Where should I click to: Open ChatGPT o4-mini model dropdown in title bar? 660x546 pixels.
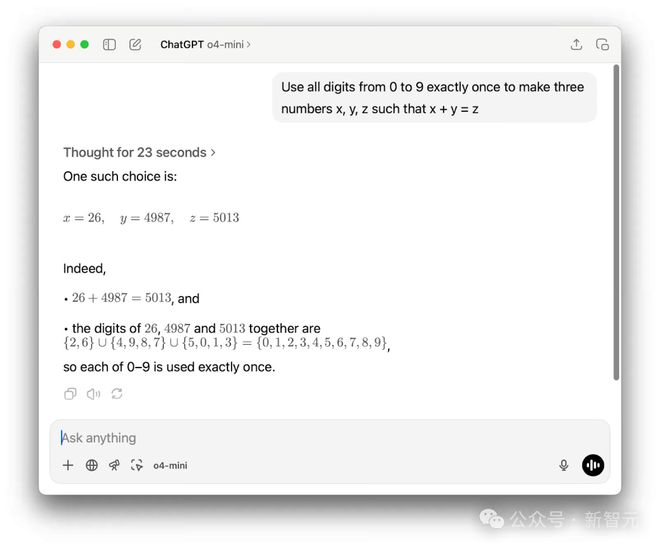point(205,45)
